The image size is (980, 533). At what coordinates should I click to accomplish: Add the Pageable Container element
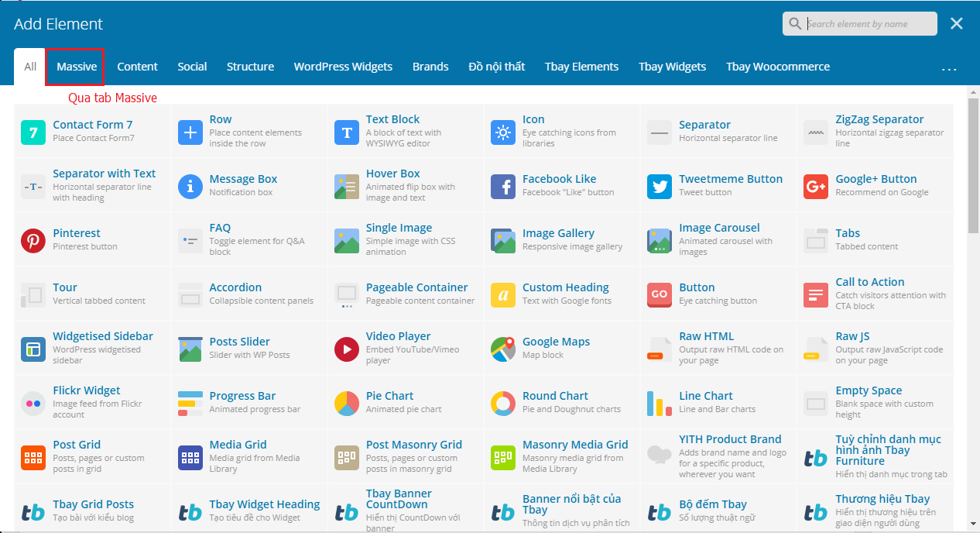pyautogui.click(x=406, y=295)
